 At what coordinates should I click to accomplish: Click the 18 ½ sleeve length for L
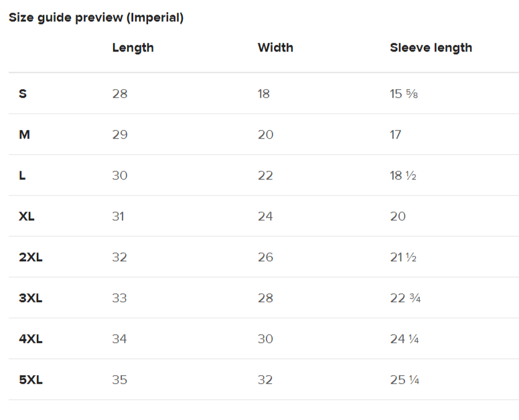click(x=403, y=176)
